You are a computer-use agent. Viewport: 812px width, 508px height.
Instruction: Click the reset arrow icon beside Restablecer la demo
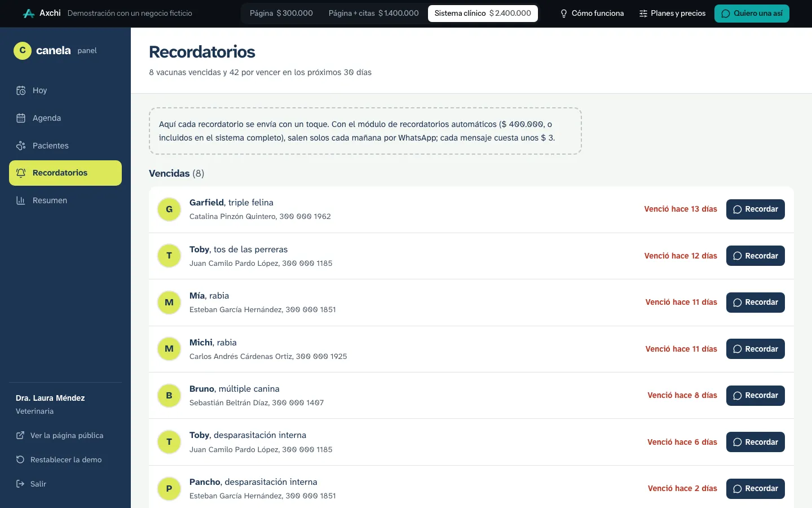click(x=20, y=459)
